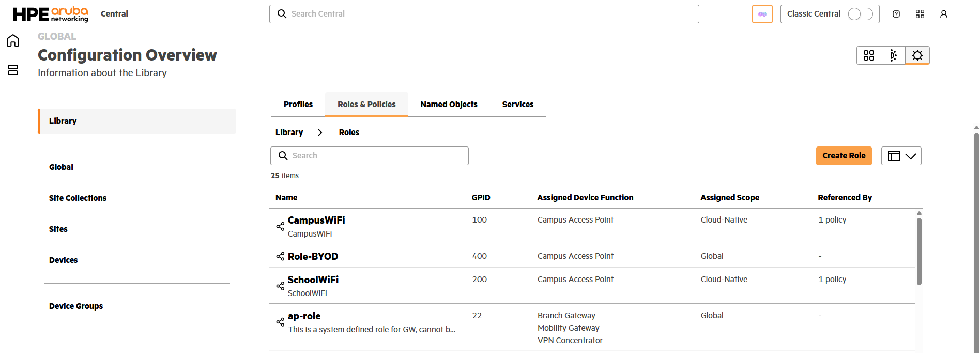Open the Site Collections scope link

(78, 198)
